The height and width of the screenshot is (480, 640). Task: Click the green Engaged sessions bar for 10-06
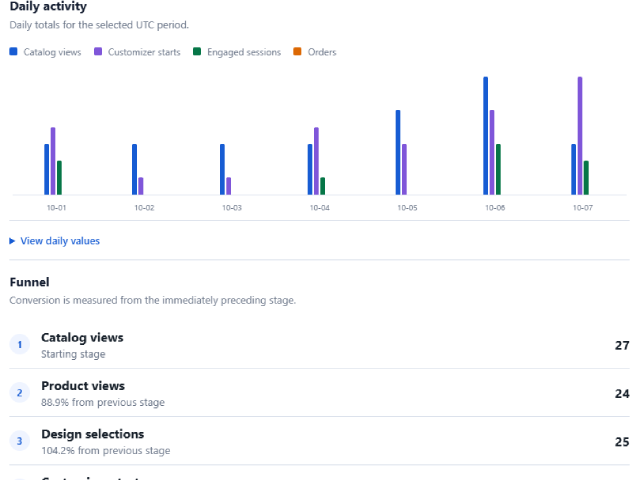tap(498, 169)
